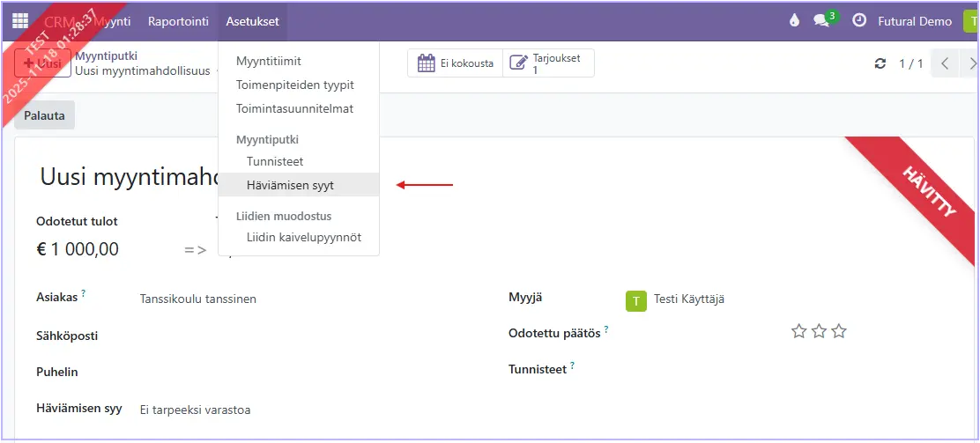Follow the Myyntiputki breadcrumb link
This screenshot has width=980, height=443.
pos(106,55)
